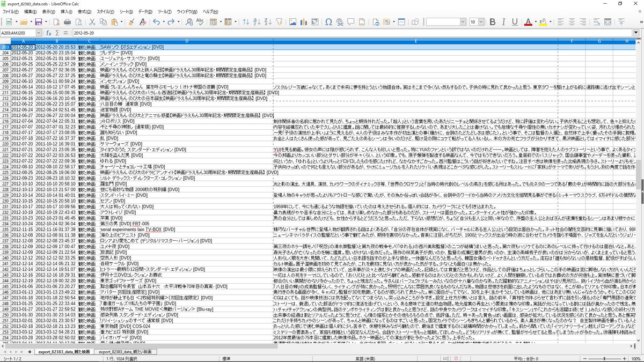Sort ascending A to Z
Viewport: 644px width, 362px height.
(x=257, y=22)
